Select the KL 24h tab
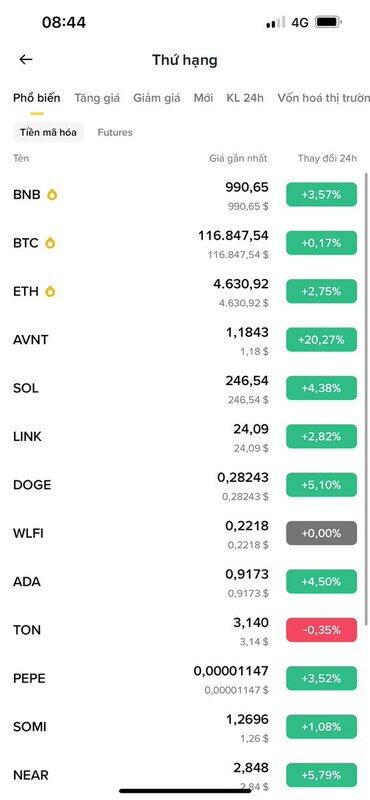The width and height of the screenshot is (370, 800). pyautogui.click(x=245, y=98)
